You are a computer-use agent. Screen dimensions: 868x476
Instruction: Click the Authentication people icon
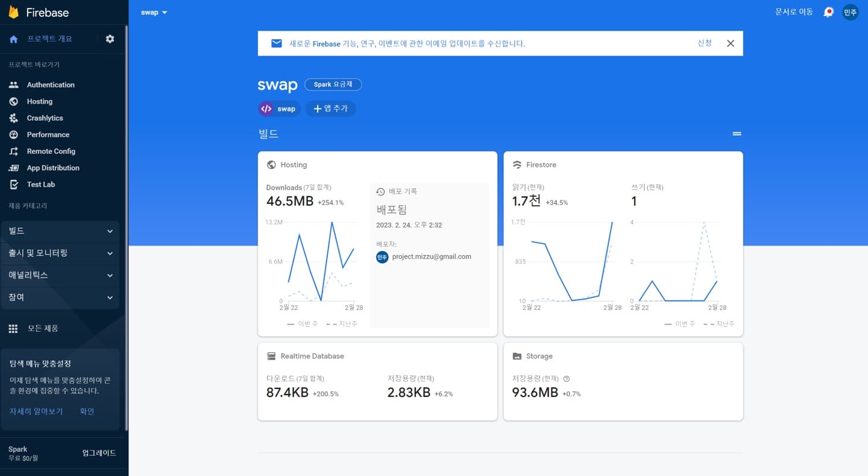tap(14, 85)
